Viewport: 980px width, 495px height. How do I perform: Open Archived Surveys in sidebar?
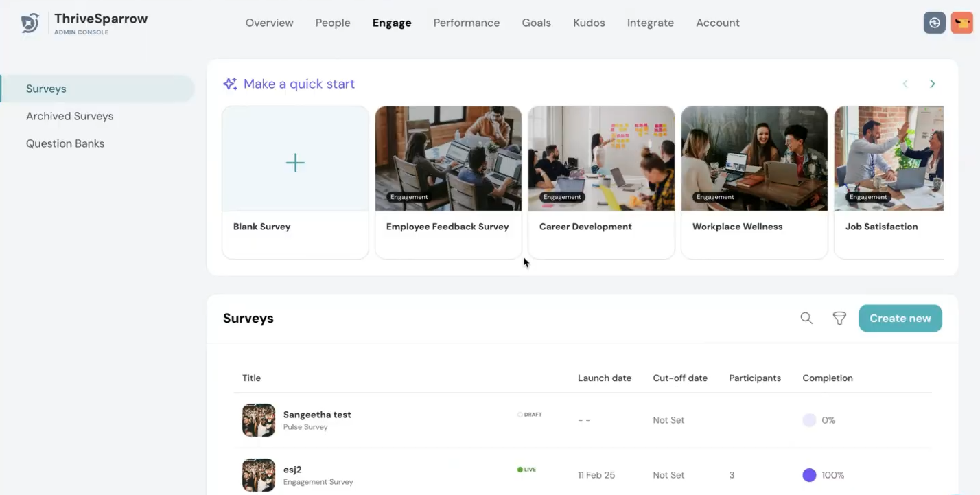point(69,116)
